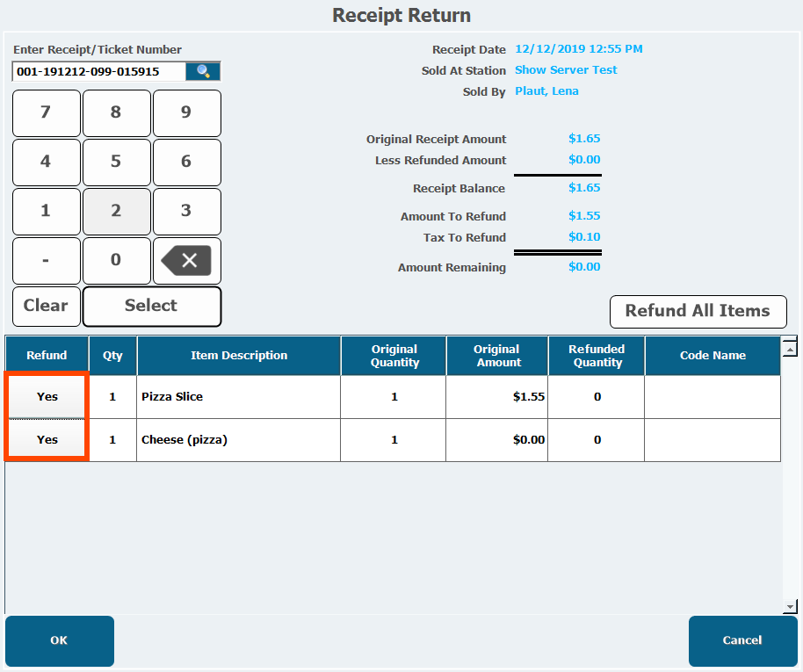Toggle the Refund Yes button for Cheese (pizza)
803x672 pixels.
[x=47, y=440]
